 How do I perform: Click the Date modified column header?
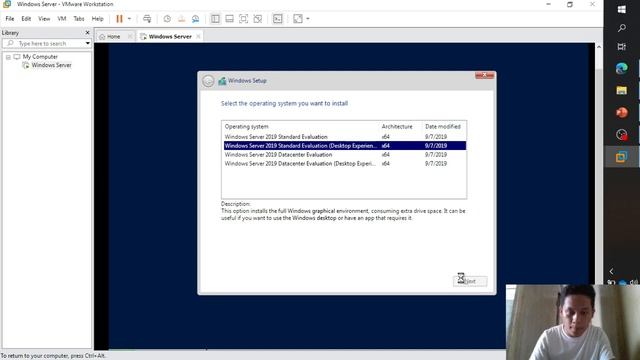coord(443,127)
